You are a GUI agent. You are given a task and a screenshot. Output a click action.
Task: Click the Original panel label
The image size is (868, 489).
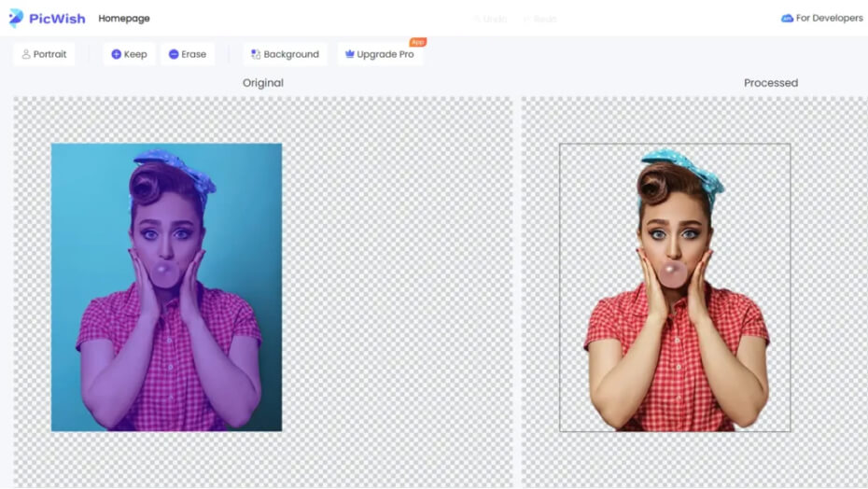[263, 83]
